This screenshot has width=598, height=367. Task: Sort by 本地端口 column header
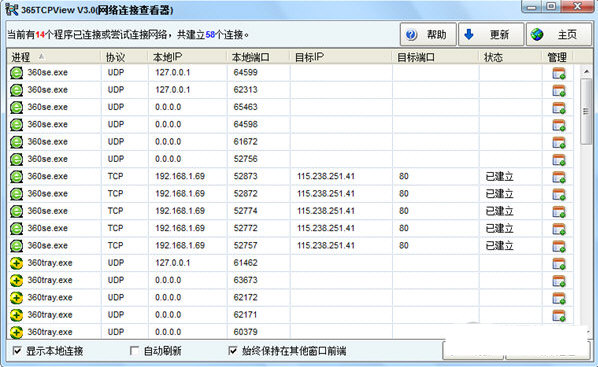pyautogui.click(x=258, y=57)
